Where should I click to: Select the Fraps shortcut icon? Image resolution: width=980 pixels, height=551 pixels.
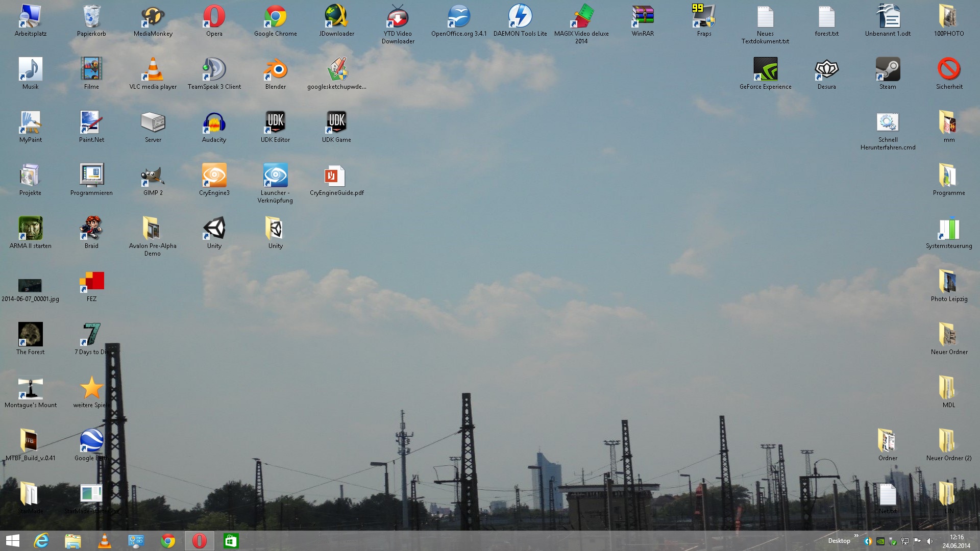pos(704,16)
